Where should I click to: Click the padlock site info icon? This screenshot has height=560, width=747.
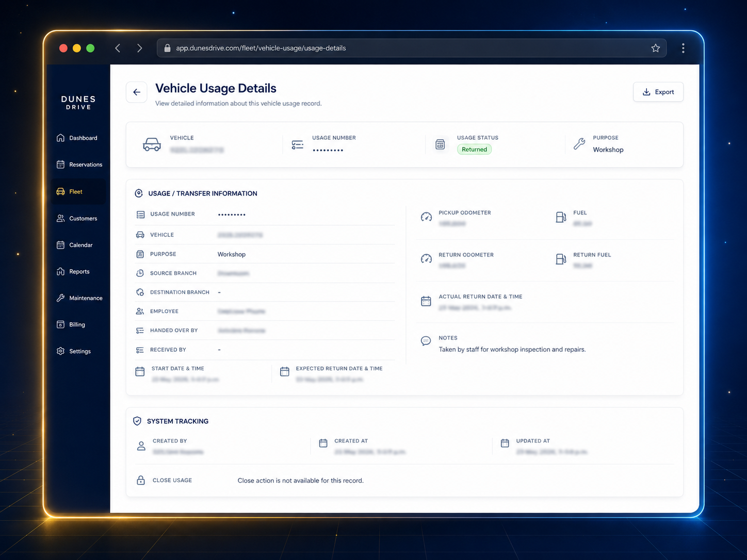pyautogui.click(x=167, y=48)
